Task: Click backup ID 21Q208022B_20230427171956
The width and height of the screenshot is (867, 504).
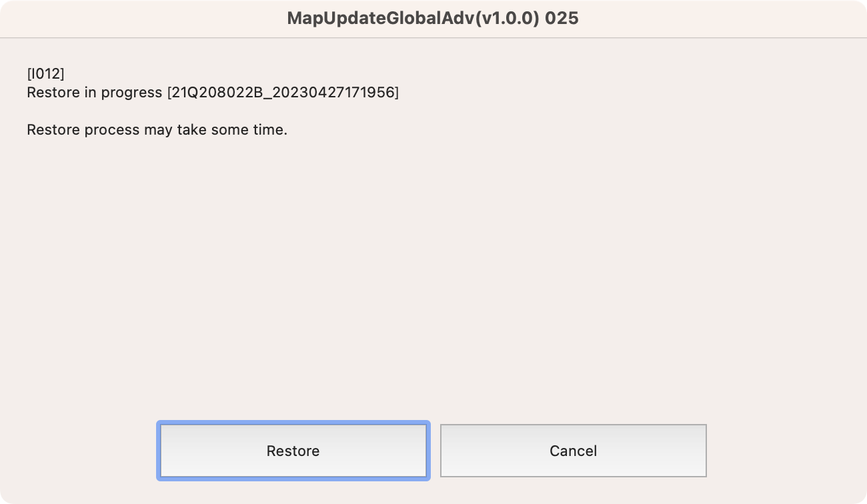Action: tap(283, 93)
